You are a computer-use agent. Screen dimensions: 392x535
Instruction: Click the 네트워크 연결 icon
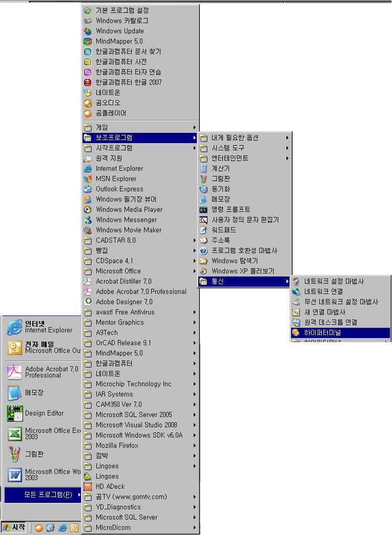coord(296,292)
